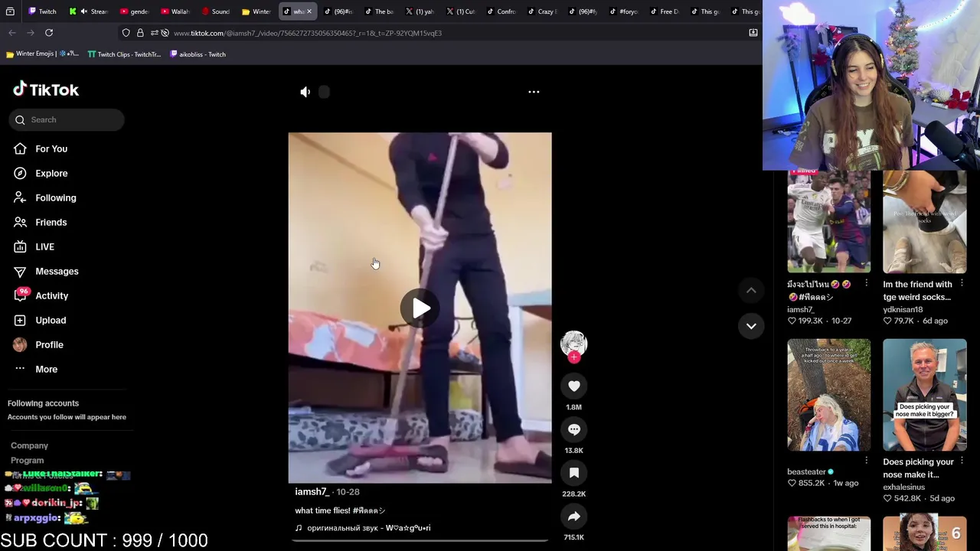The height and width of the screenshot is (551, 980).
Task: Mute the video with speaker icon
Action: 305,92
